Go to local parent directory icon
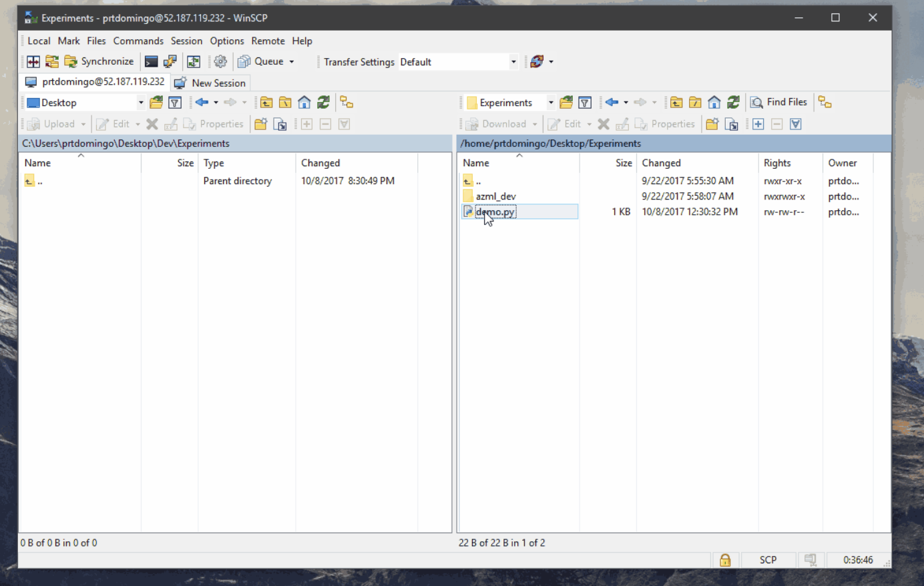The height and width of the screenshot is (586, 924). 266,103
